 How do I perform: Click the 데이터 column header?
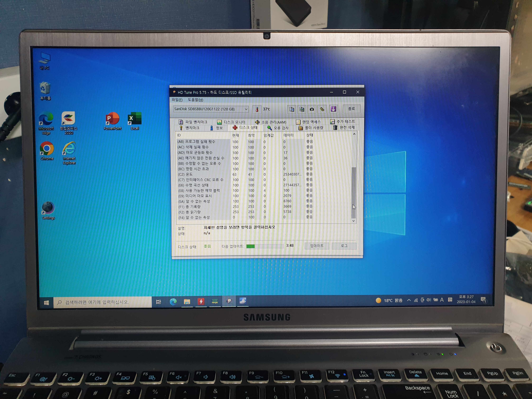coord(293,135)
